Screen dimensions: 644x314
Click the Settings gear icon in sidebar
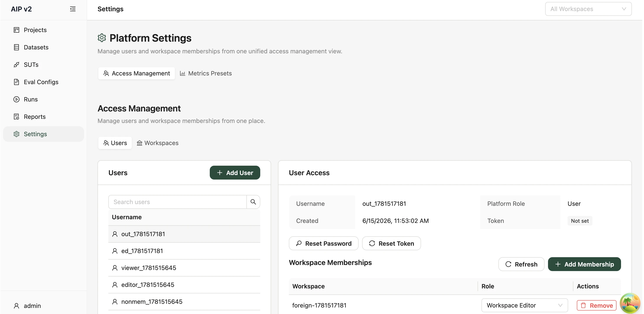coord(16,134)
